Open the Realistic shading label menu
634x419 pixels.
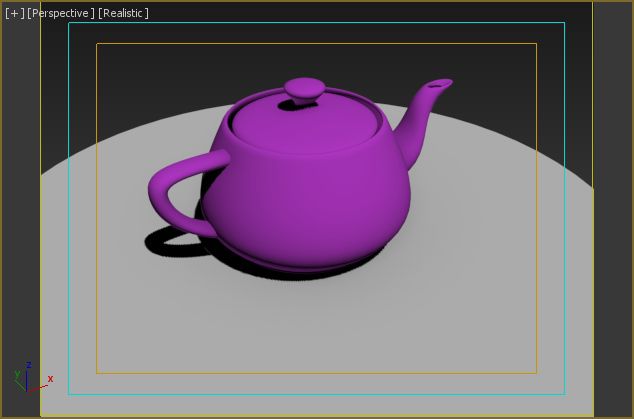(x=123, y=13)
